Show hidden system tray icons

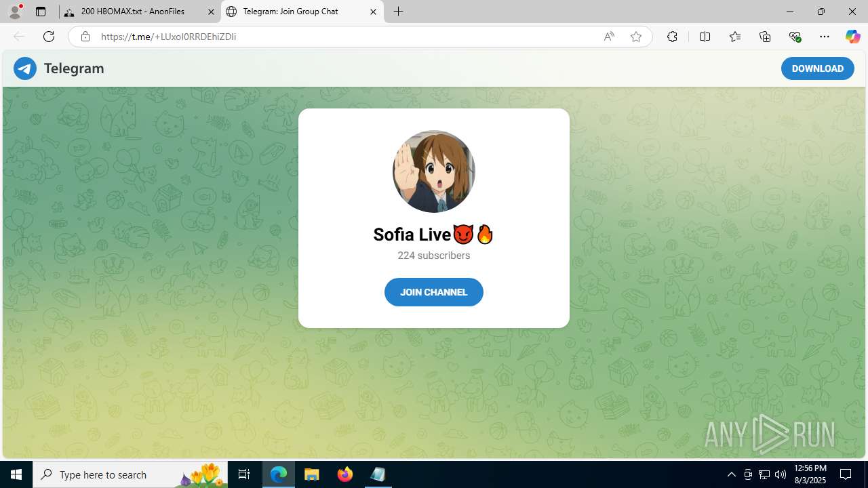pos(731,474)
